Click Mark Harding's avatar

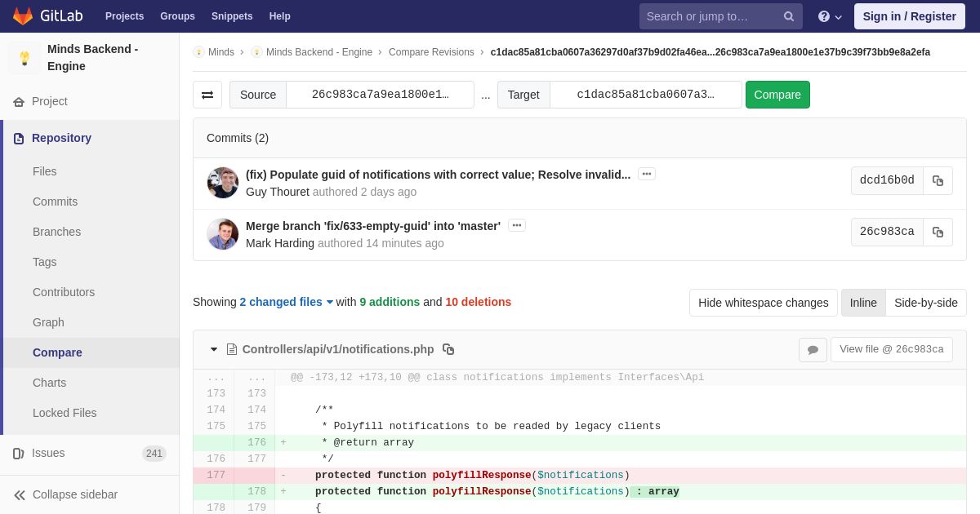[223, 234]
